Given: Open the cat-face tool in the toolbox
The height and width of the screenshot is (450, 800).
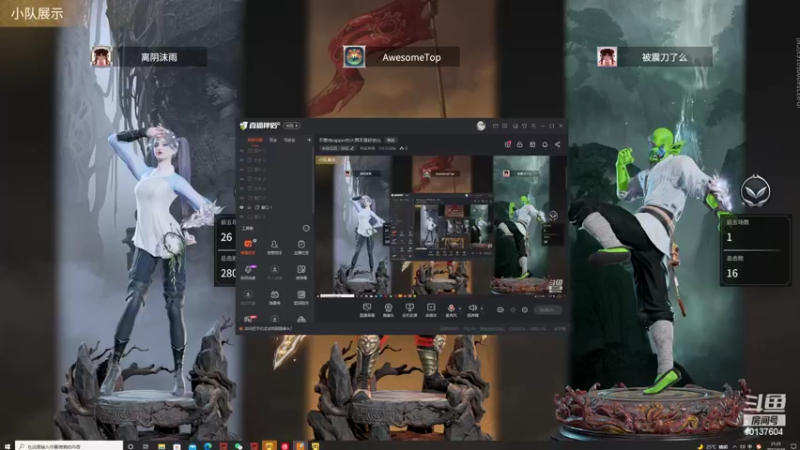Looking at the screenshot, I should (x=275, y=297).
